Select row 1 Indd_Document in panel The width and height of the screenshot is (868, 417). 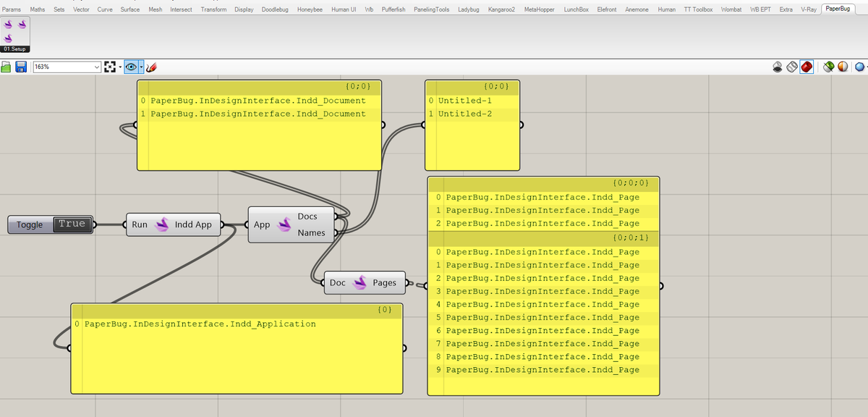[259, 114]
